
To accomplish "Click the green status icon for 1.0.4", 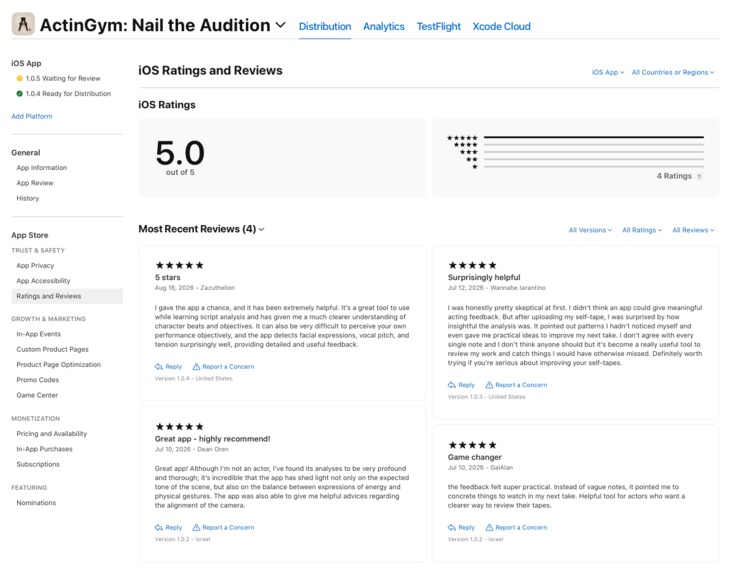I will 19,94.
